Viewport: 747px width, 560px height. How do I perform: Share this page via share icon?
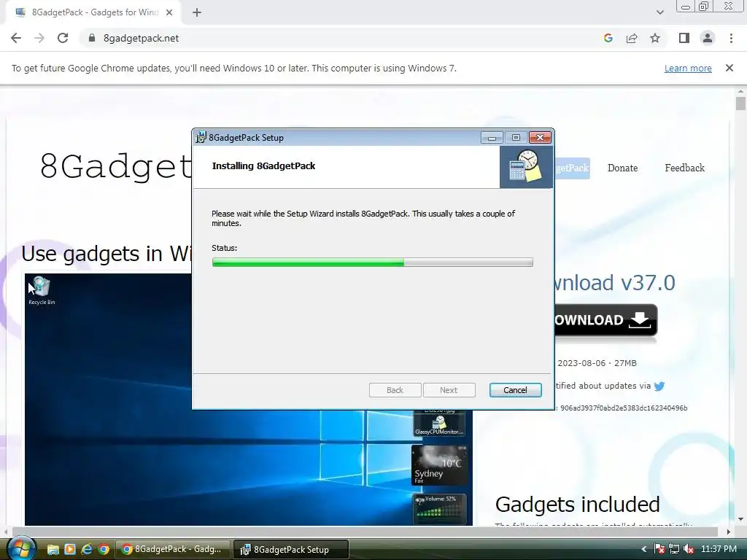tap(632, 38)
